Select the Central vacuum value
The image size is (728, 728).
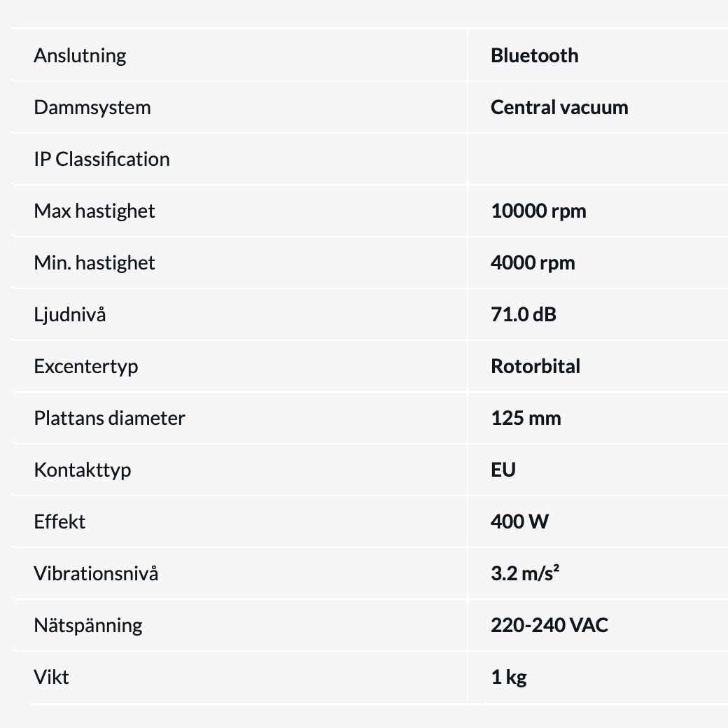[559, 107]
